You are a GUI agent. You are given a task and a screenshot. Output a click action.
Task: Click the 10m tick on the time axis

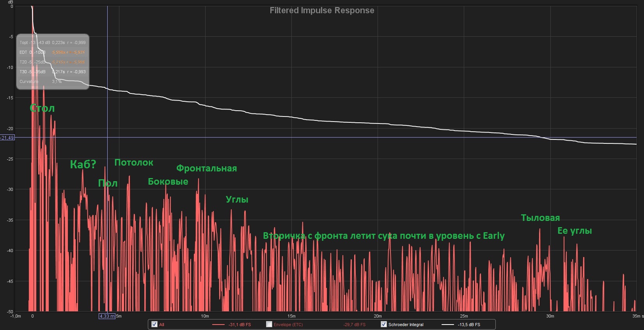pyautogui.click(x=205, y=316)
